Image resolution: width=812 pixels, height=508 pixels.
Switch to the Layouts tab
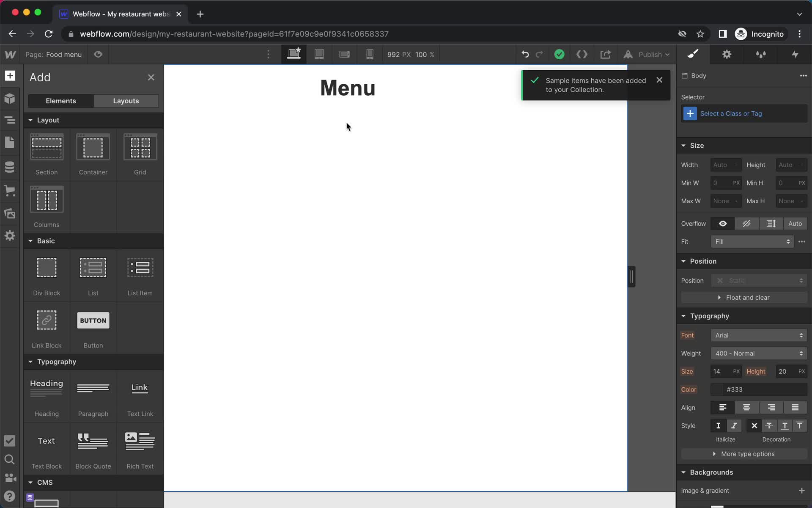[126, 101]
